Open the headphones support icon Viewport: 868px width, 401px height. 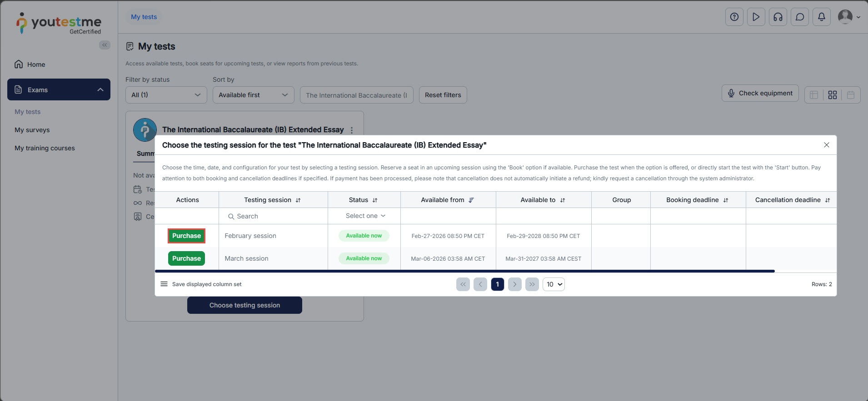coord(778,17)
